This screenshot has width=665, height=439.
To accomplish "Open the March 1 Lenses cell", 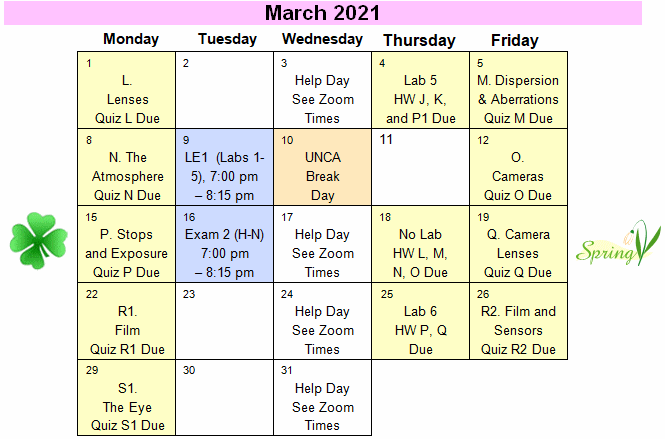I will click(x=127, y=90).
